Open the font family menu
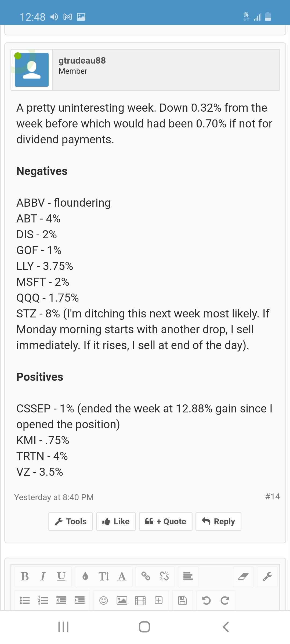 (122, 576)
